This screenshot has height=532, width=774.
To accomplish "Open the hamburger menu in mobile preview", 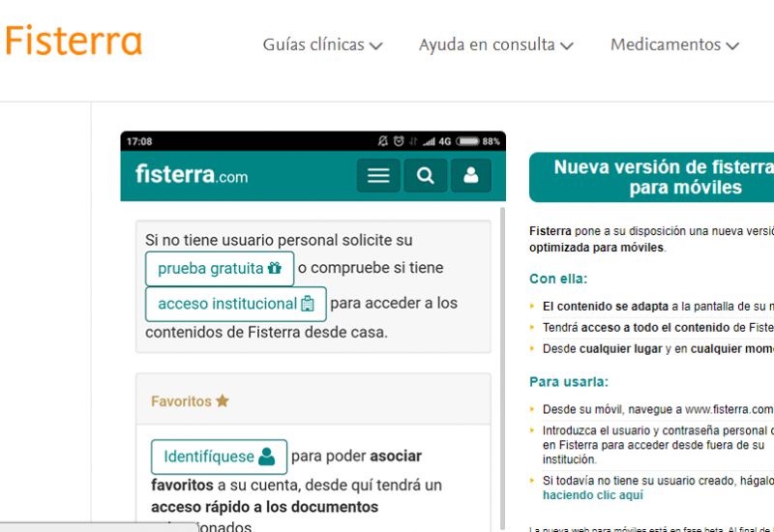I will click(378, 175).
